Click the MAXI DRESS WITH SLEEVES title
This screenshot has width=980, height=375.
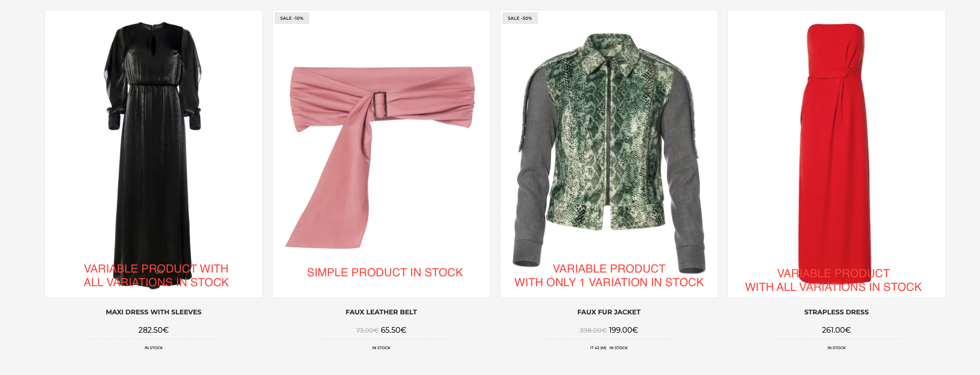point(153,312)
